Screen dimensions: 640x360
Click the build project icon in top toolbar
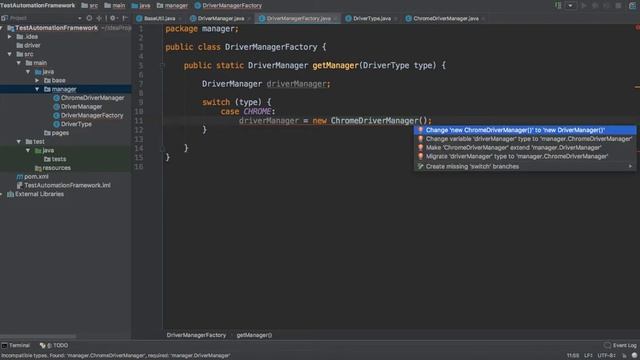pos(558,5)
